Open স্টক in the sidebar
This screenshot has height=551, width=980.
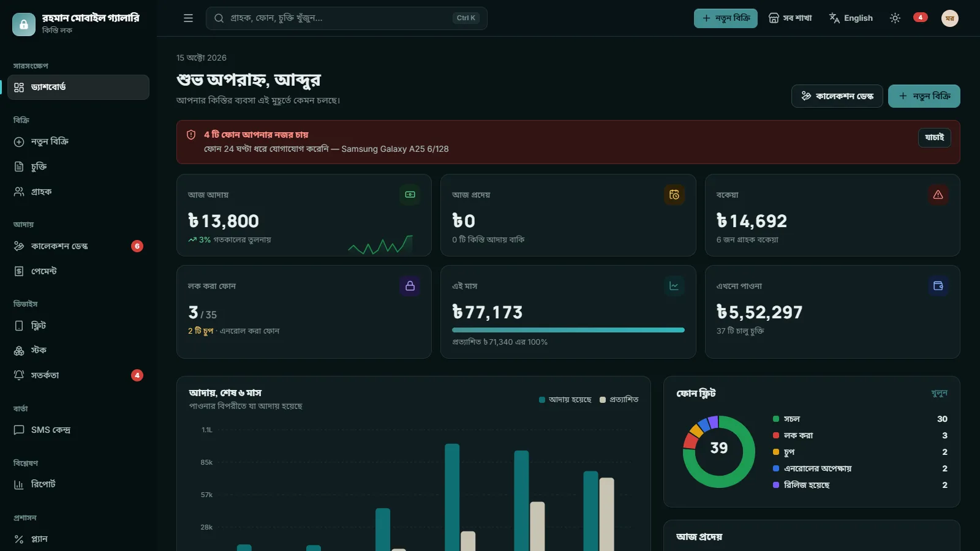(78, 350)
